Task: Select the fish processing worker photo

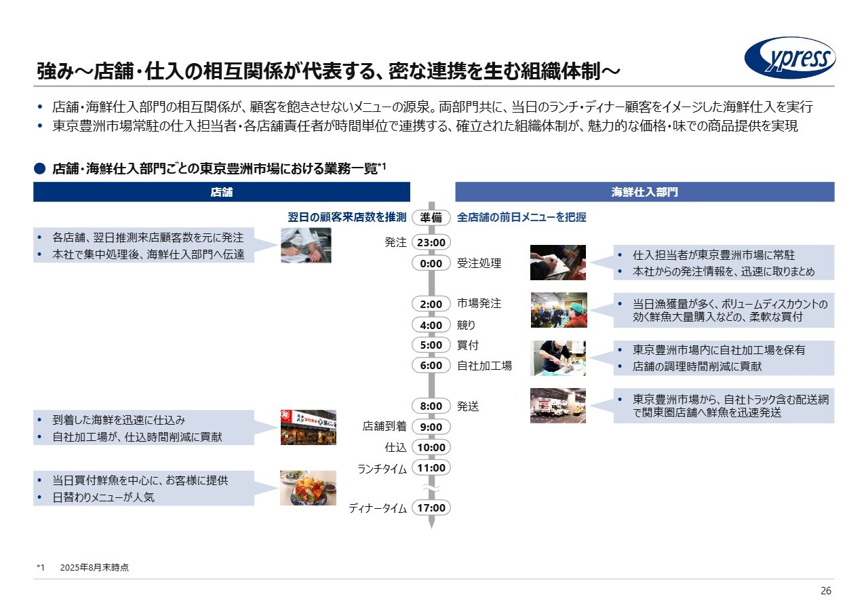Action: click(557, 358)
